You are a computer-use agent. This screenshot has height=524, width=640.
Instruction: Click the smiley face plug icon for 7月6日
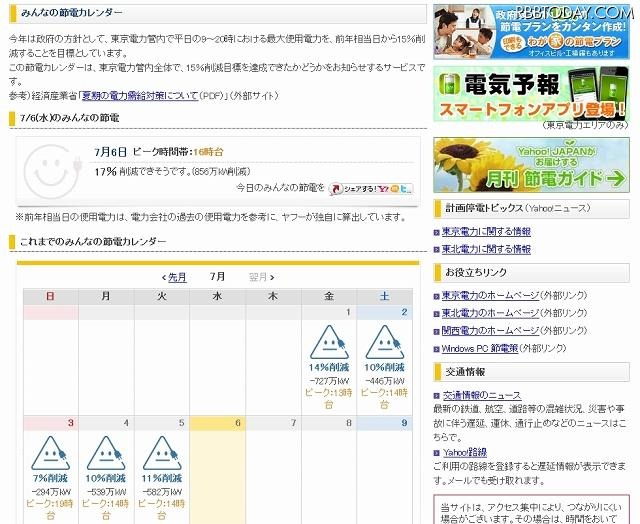[x=52, y=172]
